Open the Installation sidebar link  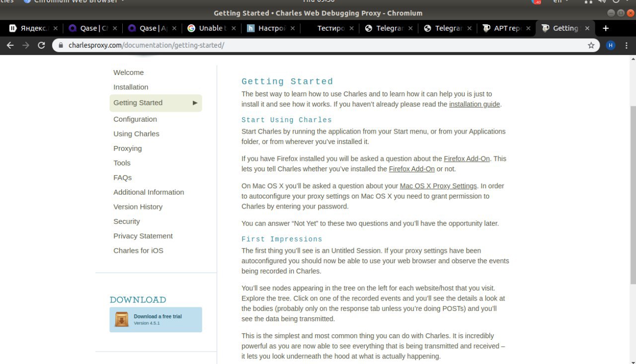(131, 87)
